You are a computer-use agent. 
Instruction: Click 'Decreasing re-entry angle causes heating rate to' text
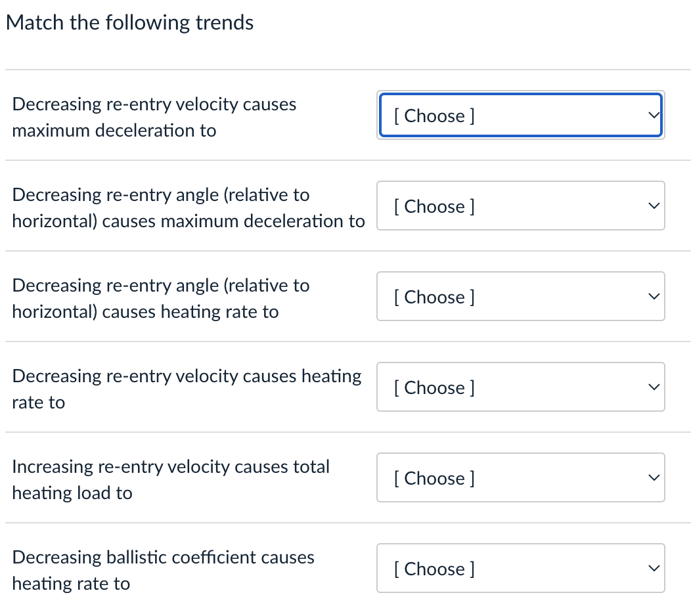tap(161, 298)
